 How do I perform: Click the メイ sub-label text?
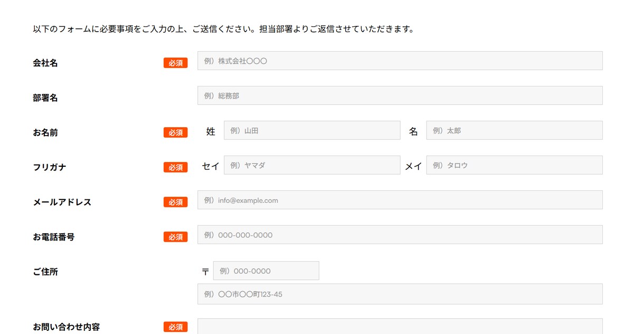pyautogui.click(x=413, y=166)
